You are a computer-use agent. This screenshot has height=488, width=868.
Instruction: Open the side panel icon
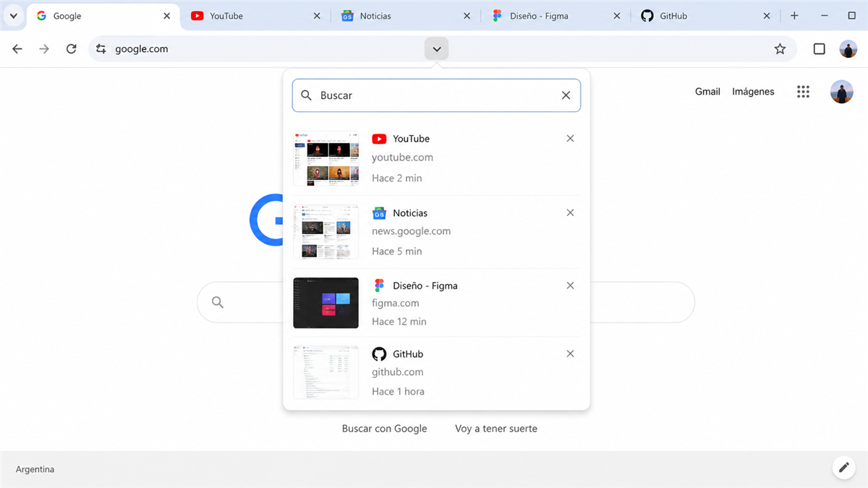pyautogui.click(x=819, y=49)
